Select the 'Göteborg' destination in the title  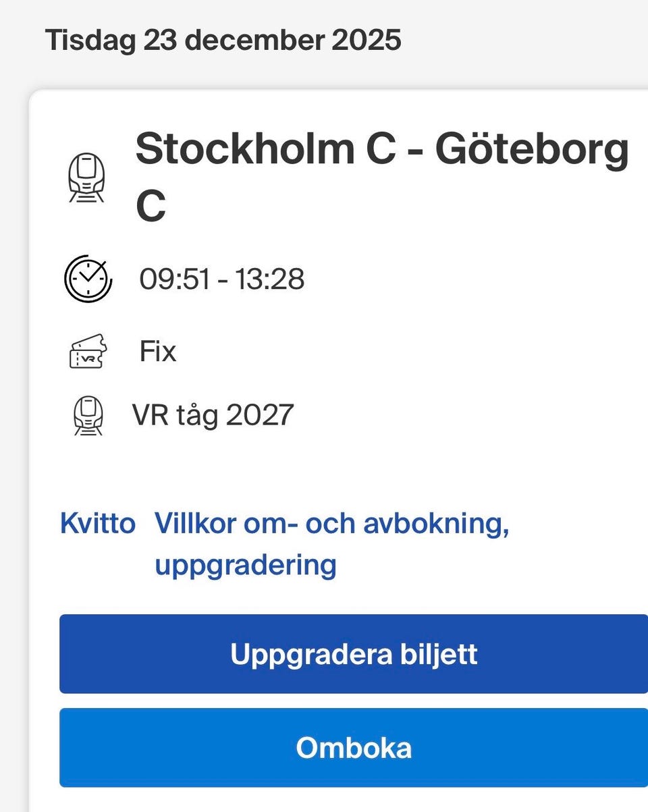(532, 150)
